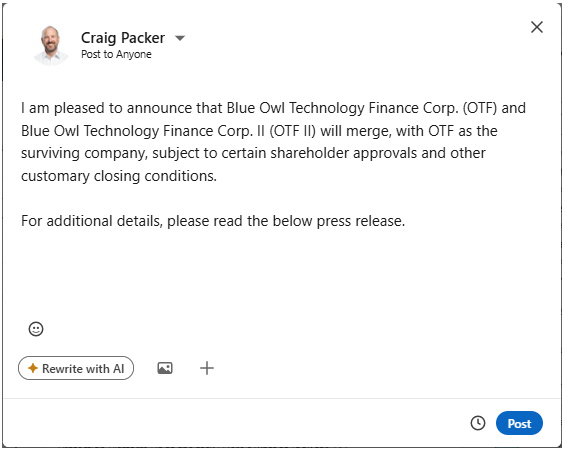564x450 pixels.
Task: Click Craig Packer's profile photo
Action: pos(50,46)
